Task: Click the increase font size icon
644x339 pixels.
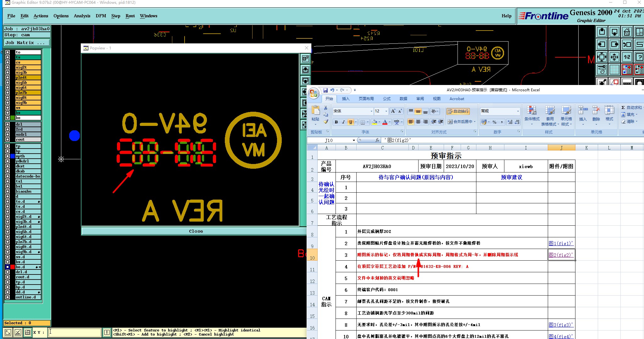Action: (393, 111)
